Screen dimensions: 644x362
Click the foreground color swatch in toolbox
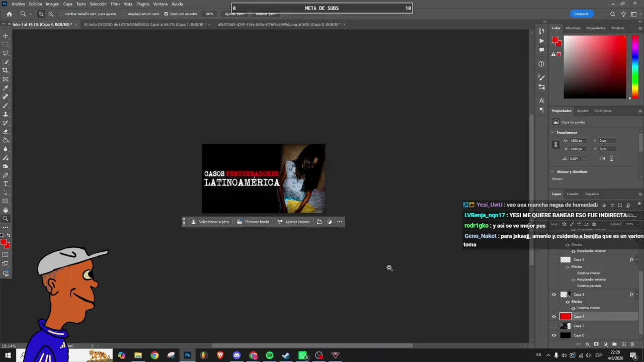click(4, 243)
